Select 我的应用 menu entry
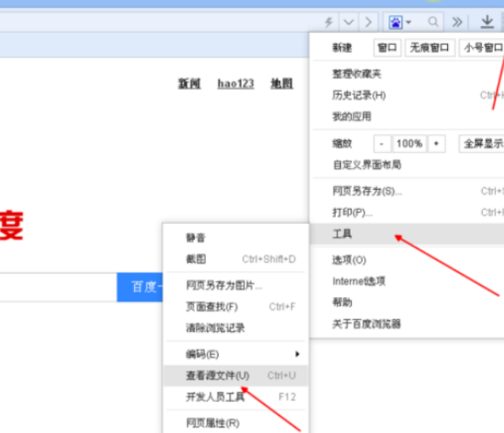This screenshot has height=433, width=504. click(x=409, y=117)
